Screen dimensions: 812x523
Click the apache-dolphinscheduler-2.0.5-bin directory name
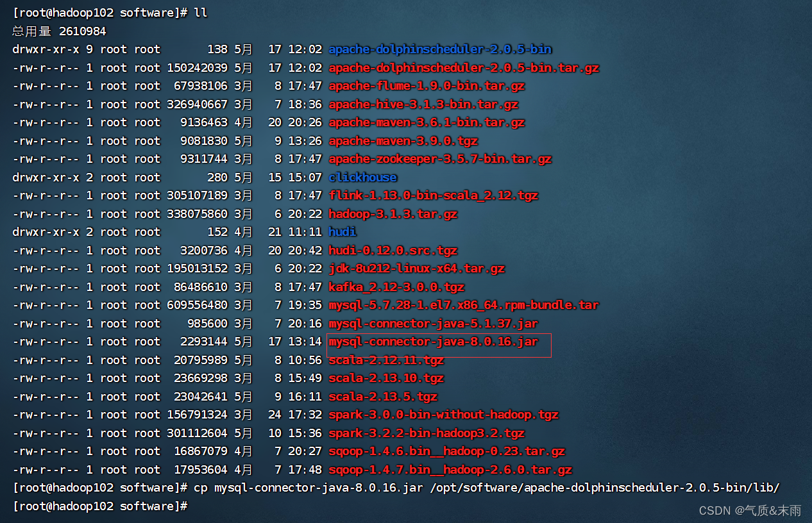[x=440, y=49]
